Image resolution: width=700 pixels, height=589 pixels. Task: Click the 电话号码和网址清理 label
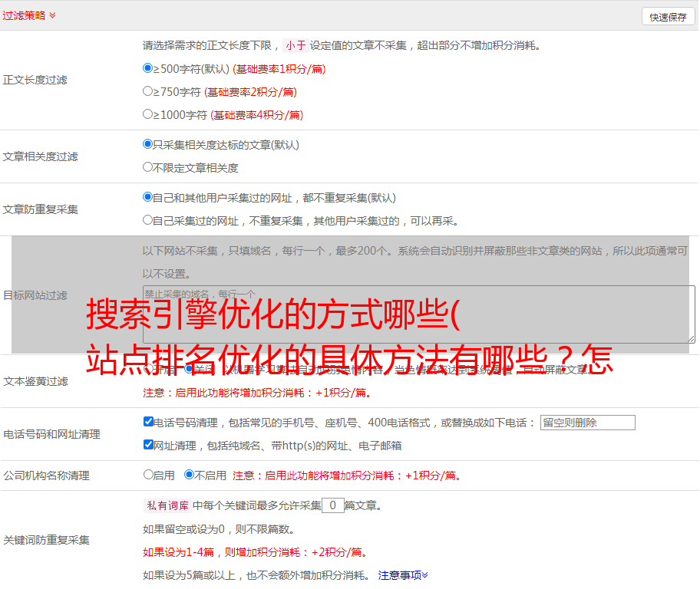[51, 434]
